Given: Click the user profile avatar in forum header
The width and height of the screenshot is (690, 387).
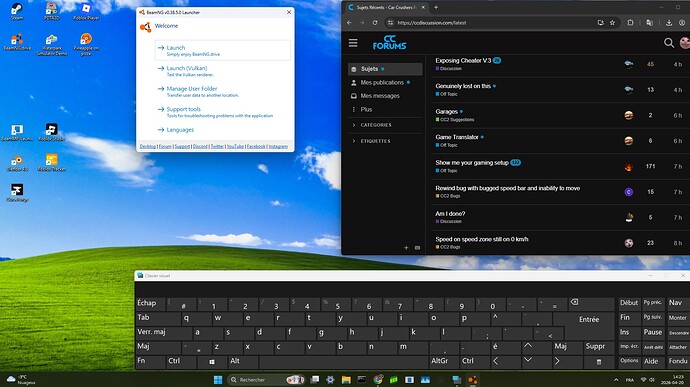Looking at the screenshot, I should (685, 43).
